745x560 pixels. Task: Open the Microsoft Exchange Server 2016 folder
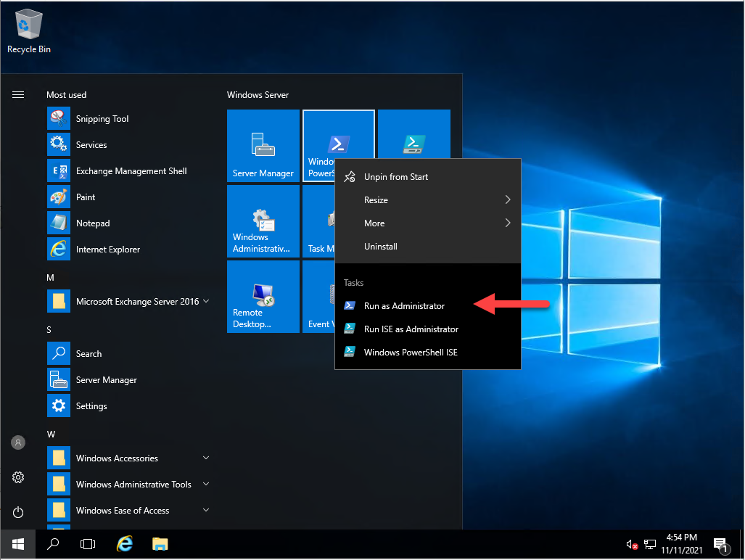pos(128,302)
